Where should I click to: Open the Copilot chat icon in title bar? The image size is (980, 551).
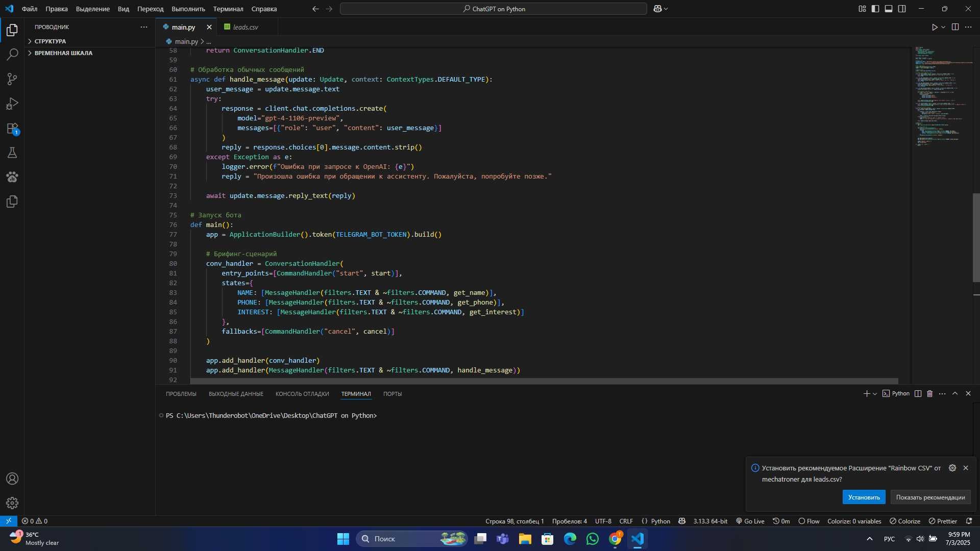tap(657, 9)
